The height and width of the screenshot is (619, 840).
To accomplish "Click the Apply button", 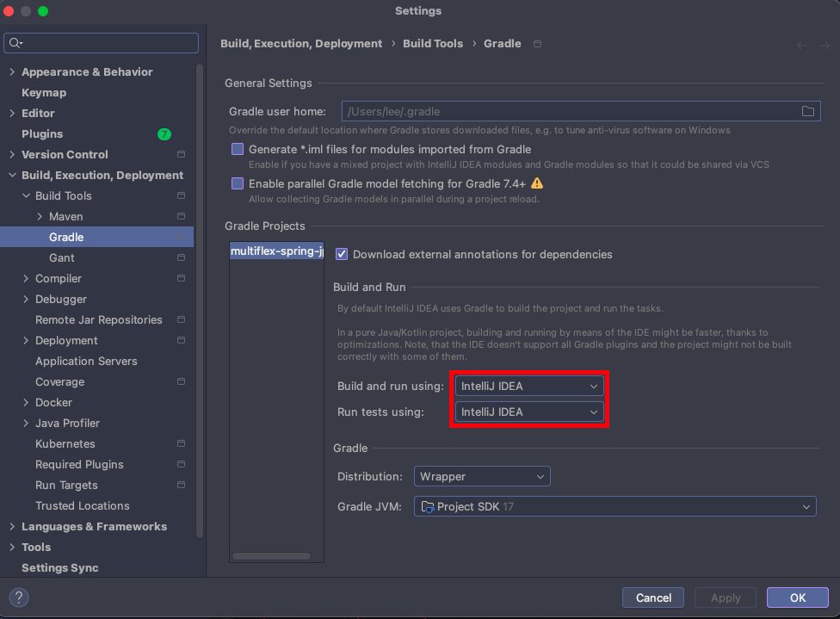I will 726,597.
